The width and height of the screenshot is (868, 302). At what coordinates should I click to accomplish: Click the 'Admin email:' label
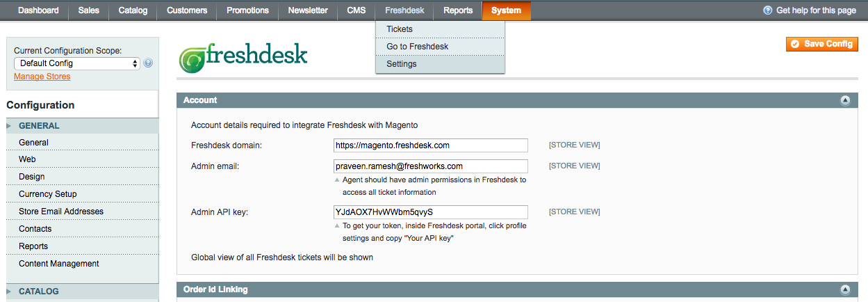coord(215,166)
